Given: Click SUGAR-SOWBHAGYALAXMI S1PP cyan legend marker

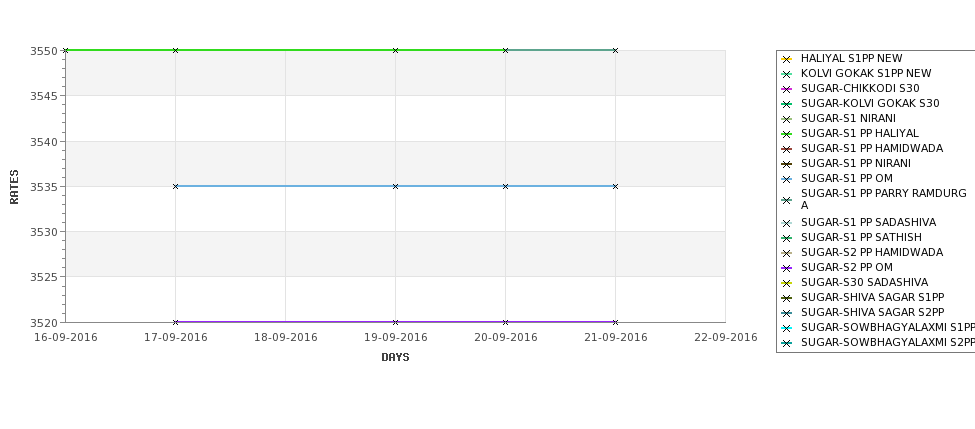Looking at the screenshot, I should (787, 328).
